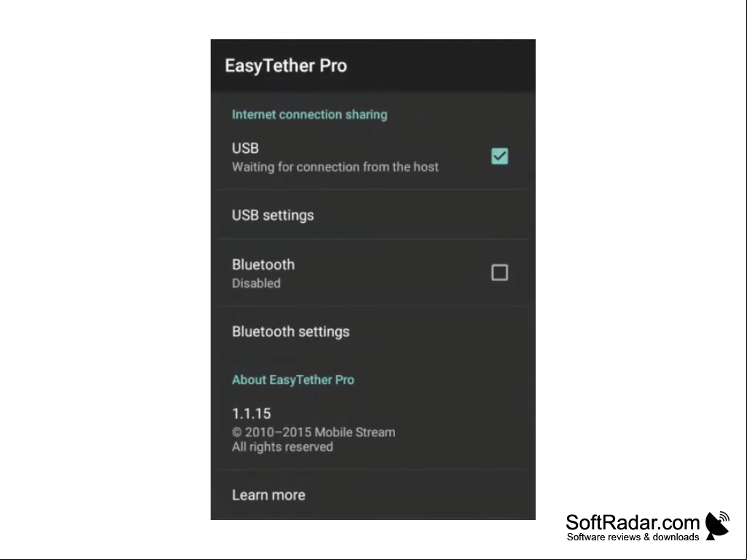Click Software reviews & downloads tagline

pos(633,537)
